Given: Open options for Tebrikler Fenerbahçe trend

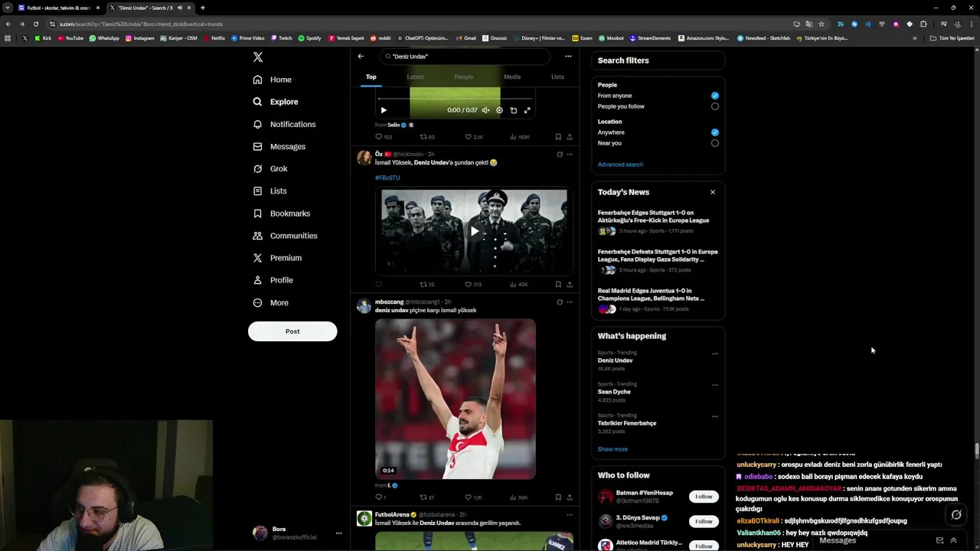Looking at the screenshot, I should click(x=715, y=416).
